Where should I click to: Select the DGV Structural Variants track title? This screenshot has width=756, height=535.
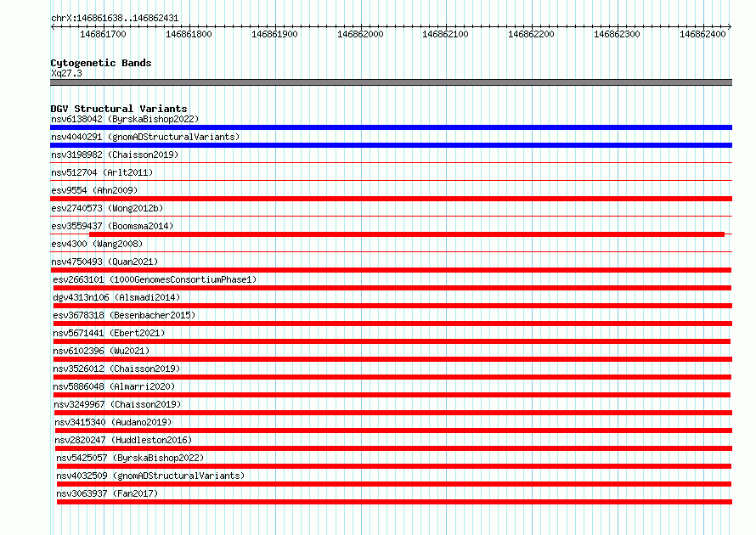coord(119,109)
